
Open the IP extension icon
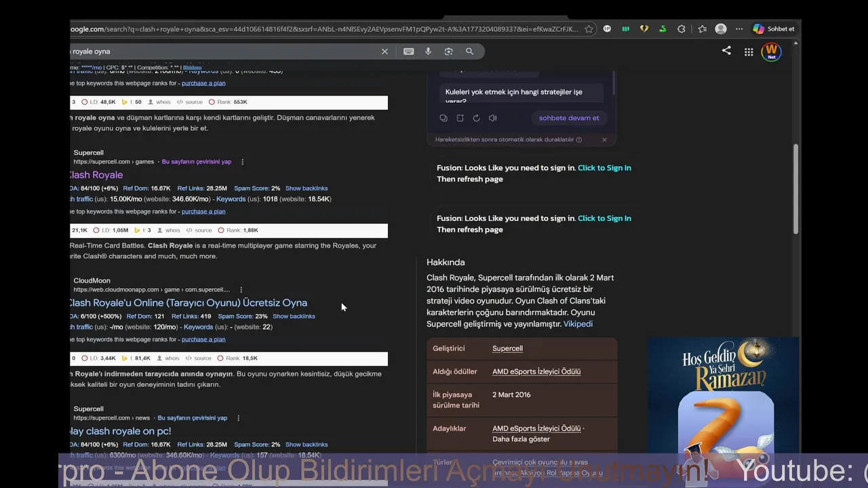coord(607,29)
